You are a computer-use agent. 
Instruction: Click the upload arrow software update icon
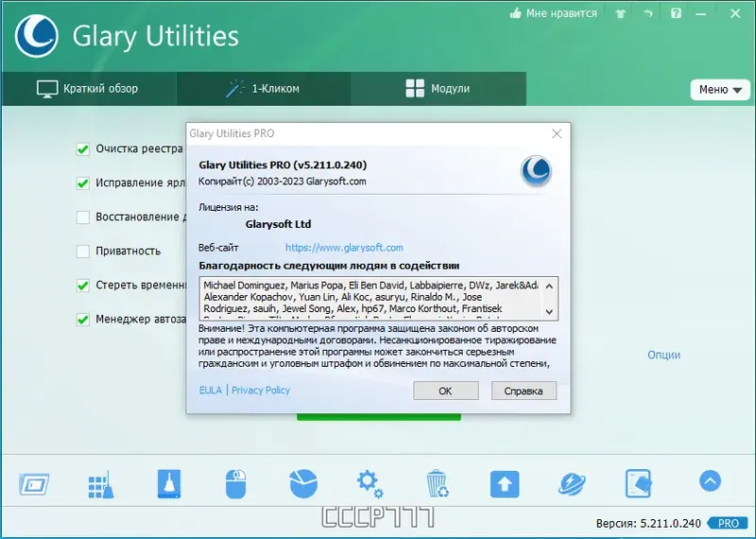505,484
